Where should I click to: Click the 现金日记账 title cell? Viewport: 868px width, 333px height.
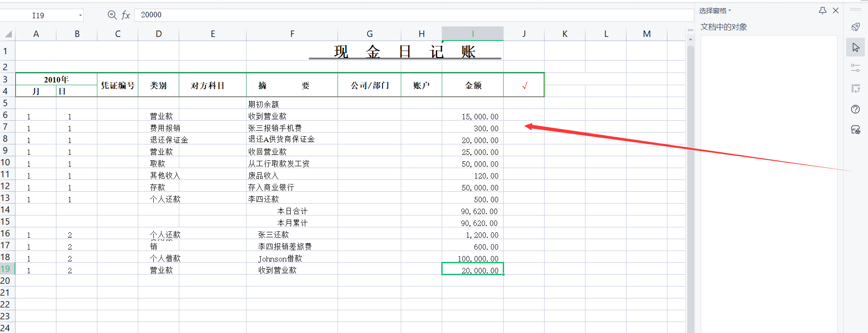405,51
